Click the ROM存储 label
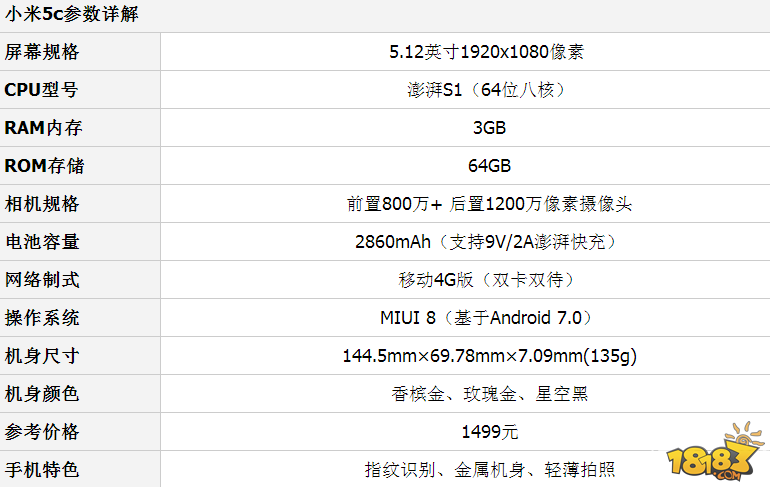Image resolution: width=770 pixels, height=487 pixels. [44, 166]
